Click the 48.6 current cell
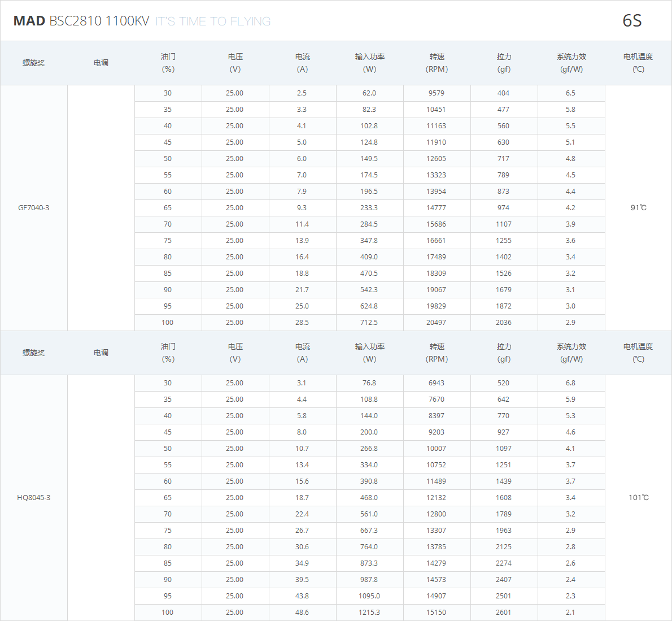This screenshot has height=621, width=672. pos(302,613)
